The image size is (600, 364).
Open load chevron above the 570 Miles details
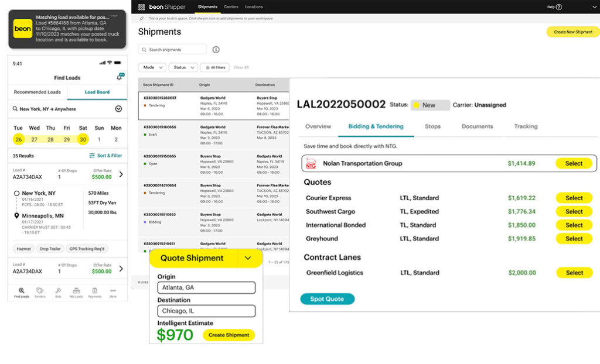121,174
